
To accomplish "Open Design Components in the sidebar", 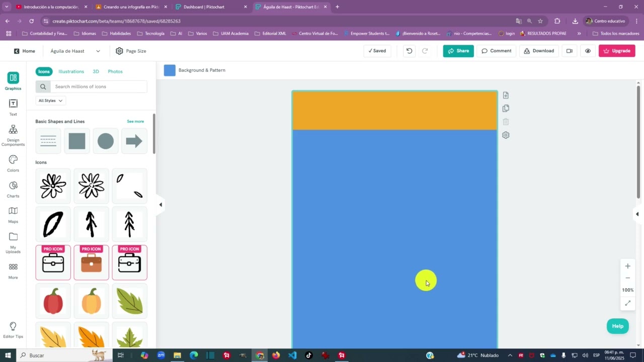I will 13,136.
